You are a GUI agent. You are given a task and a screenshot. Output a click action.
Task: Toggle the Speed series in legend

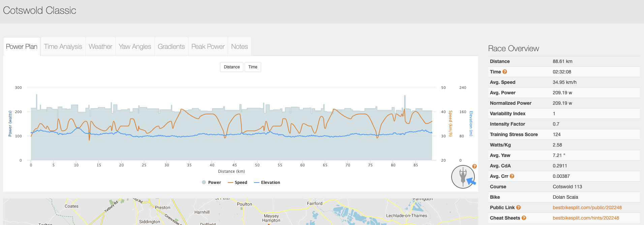coord(238,183)
